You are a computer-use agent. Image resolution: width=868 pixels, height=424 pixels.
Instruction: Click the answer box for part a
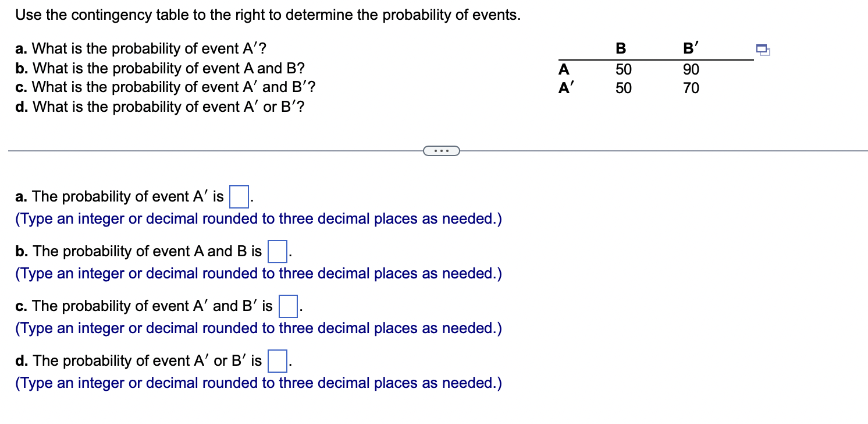coord(239,196)
